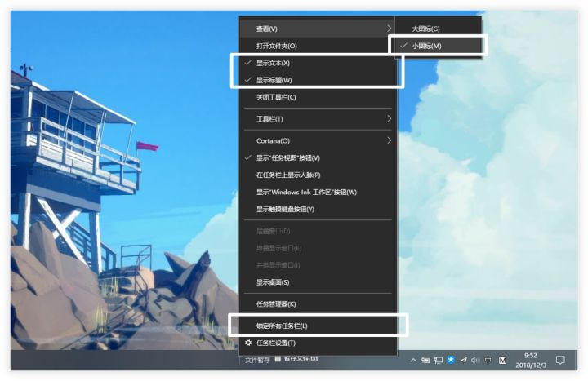The height and width of the screenshot is (381, 588).
Task: Enable 在任务栏上显示人脉(P)
Action: [318, 175]
